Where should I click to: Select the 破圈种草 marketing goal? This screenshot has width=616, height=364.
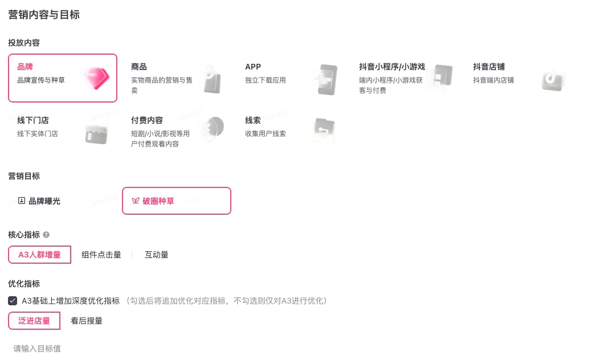(177, 201)
